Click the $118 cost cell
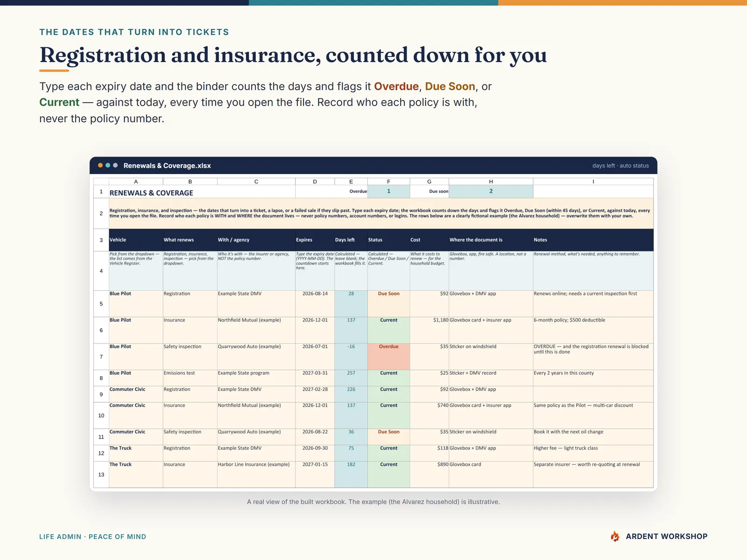The image size is (747, 560). (x=430, y=453)
